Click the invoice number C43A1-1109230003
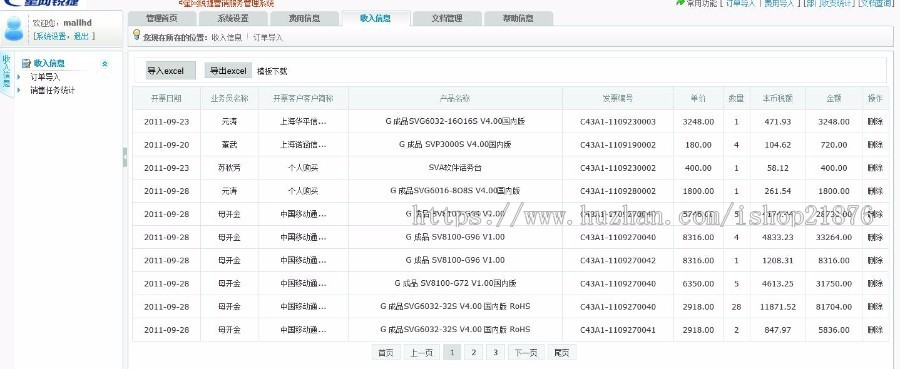Viewport: 900px width, 369px height. (x=618, y=122)
